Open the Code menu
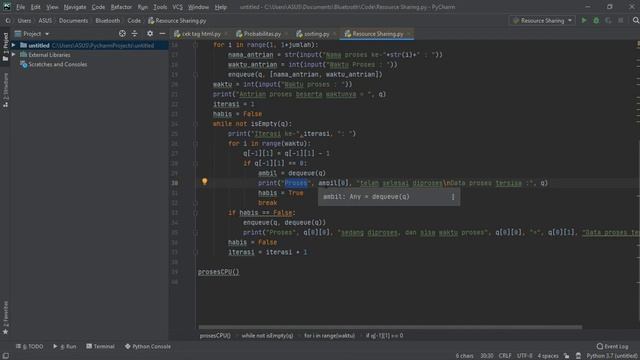This screenshot has width=640, height=360. (98, 7)
